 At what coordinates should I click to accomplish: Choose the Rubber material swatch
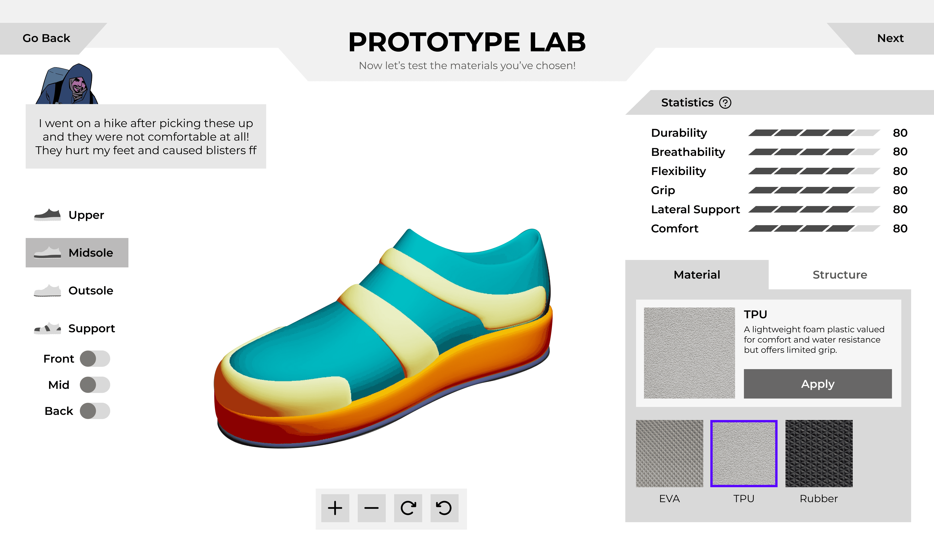(818, 453)
